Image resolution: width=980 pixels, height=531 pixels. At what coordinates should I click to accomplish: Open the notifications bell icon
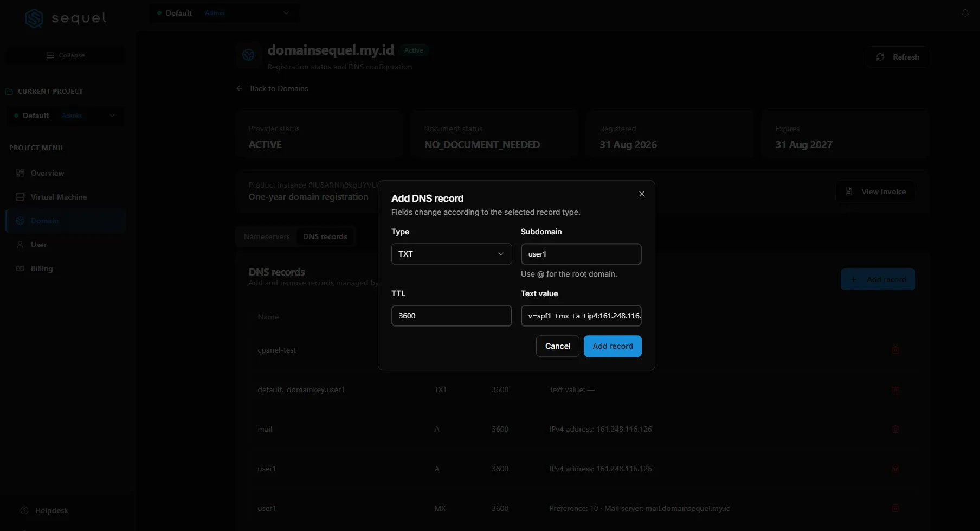click(965, 13)
